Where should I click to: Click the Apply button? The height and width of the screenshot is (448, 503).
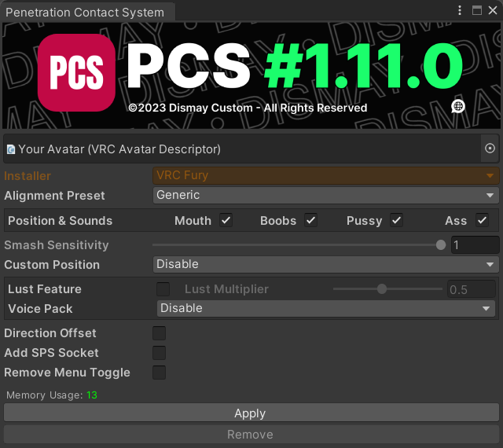251,413
